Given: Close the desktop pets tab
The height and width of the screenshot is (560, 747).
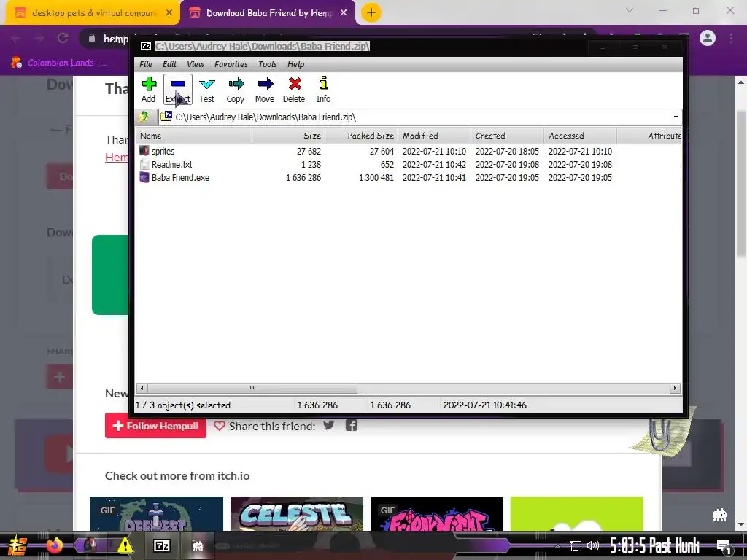Looking at the screenshot, I should pos(169,13).
